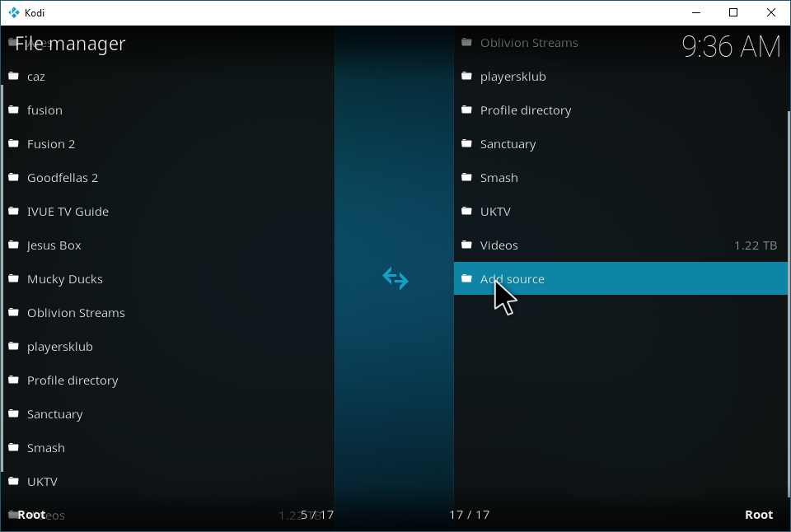Select Oblivion Streams text in left pane
The width and height of the screenshot is (791, 532).
point(76,313)
